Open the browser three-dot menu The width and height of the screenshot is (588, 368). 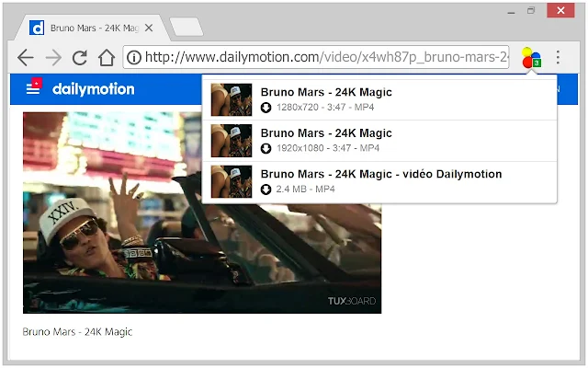click(x=558, y=57)
